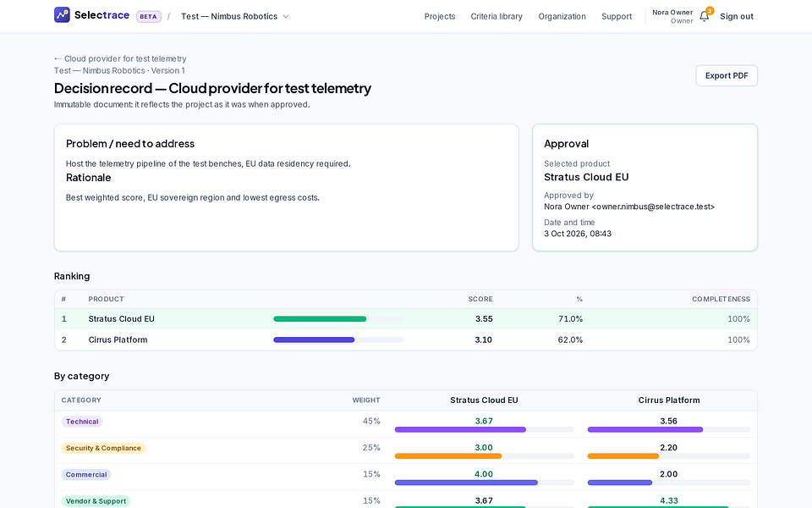Screen dimensions: 812x508
Task: Click the Cirrus Platform column header in By category
Action: coord(669,400)
